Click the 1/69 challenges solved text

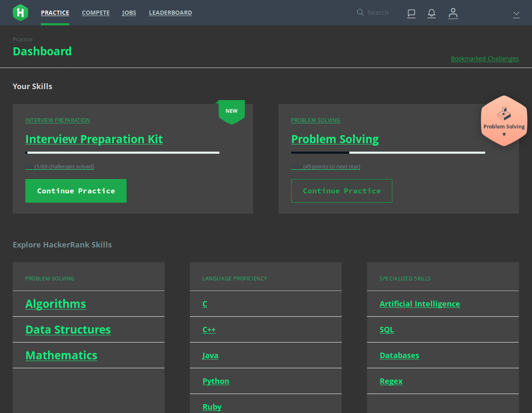[64, 167]
